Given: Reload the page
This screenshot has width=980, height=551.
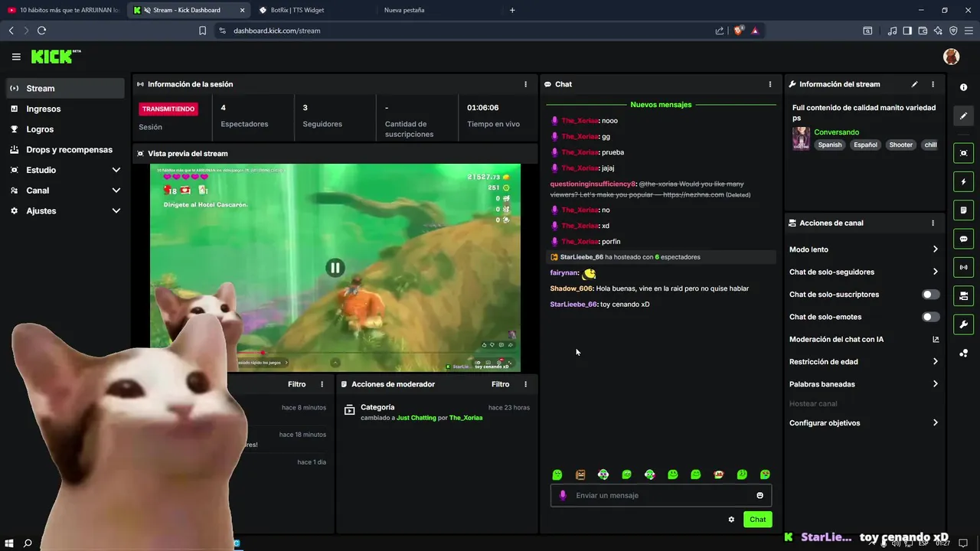Looking at the screenshot, I should pos(41,31).
